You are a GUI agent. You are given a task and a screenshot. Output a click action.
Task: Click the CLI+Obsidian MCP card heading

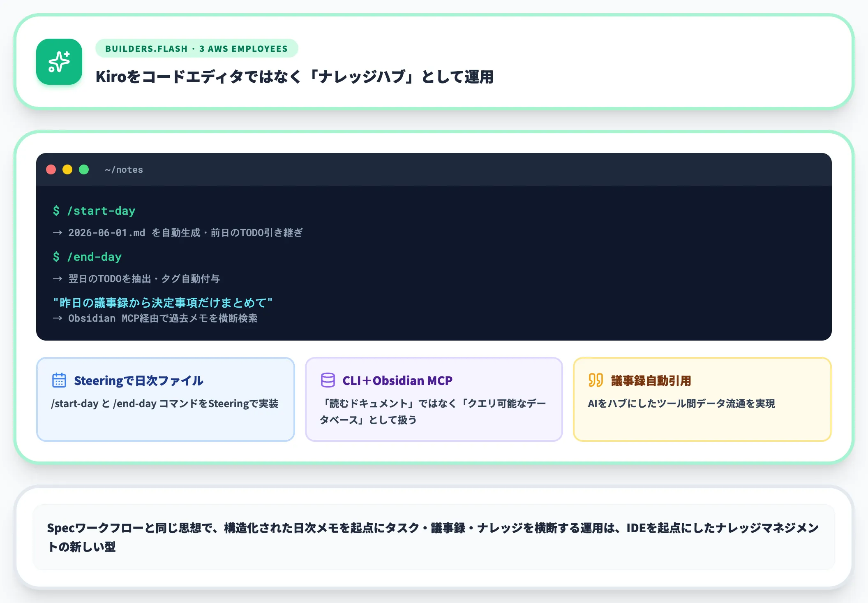pos(397,380)
